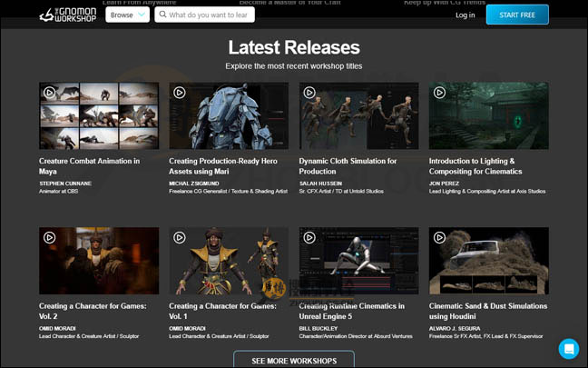Focus the 'What do you want to learn' search field
588x368 pixels.
point(205,15)
